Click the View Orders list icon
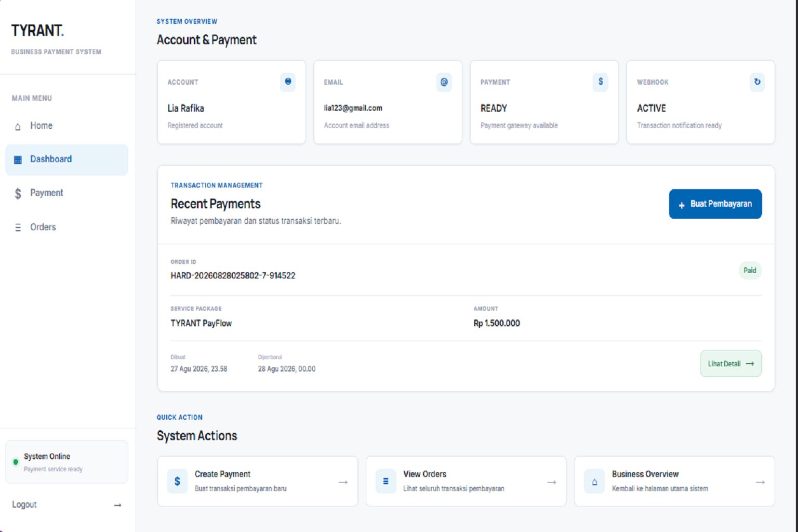Image resolution: width=798 pixels, height=532 pixels. point(385,482)
